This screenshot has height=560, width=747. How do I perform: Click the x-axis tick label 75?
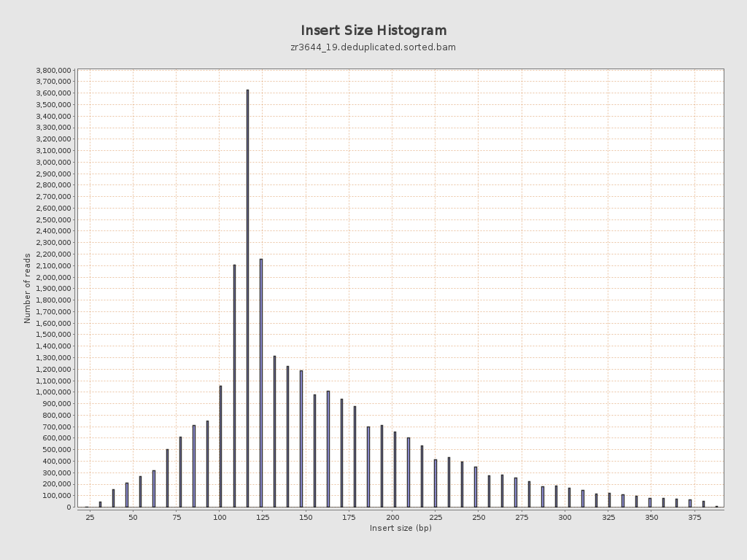(x=177, y=517)
